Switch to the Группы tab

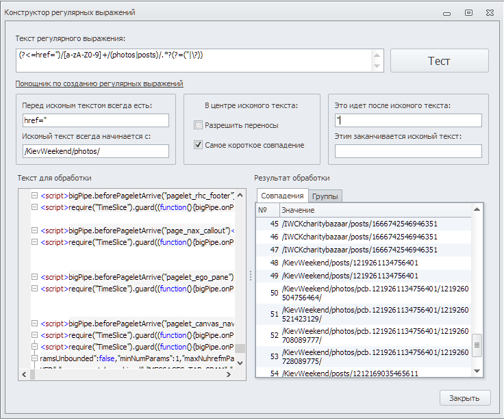[326, 196]
